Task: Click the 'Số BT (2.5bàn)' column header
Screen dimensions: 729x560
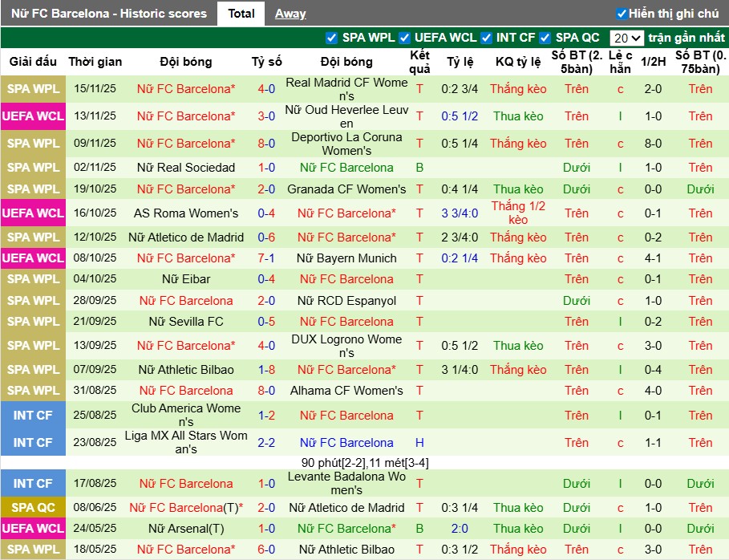Action: 577,62
